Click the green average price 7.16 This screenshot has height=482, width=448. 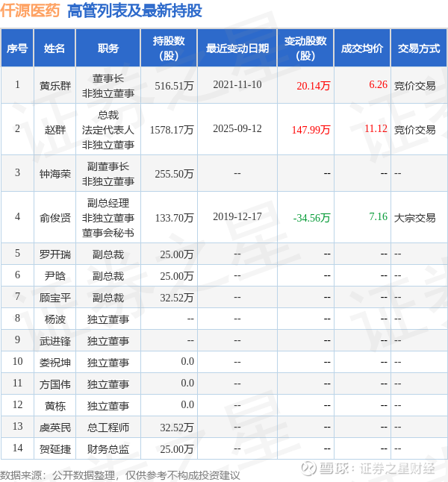point(378,216)
